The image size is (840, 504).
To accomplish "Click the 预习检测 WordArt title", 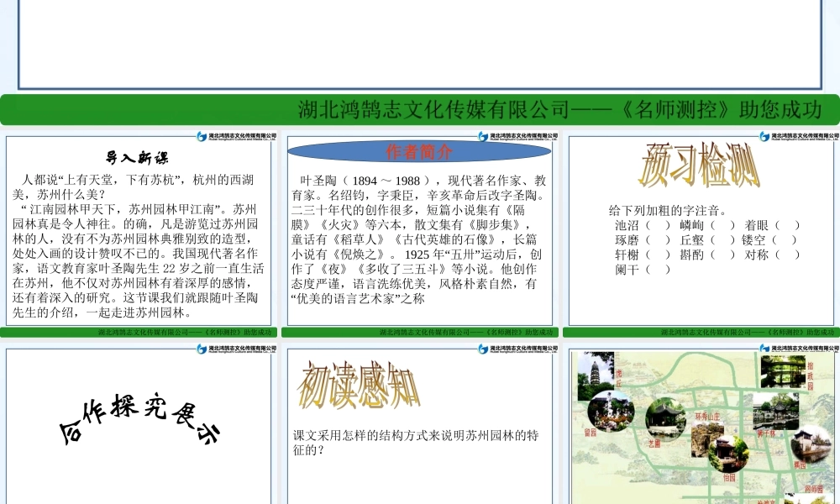I will (x=699, y=165).
